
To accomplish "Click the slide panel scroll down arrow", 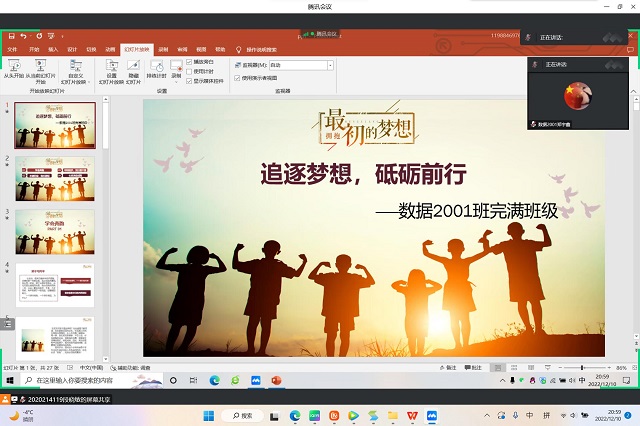I will [105, 359].
